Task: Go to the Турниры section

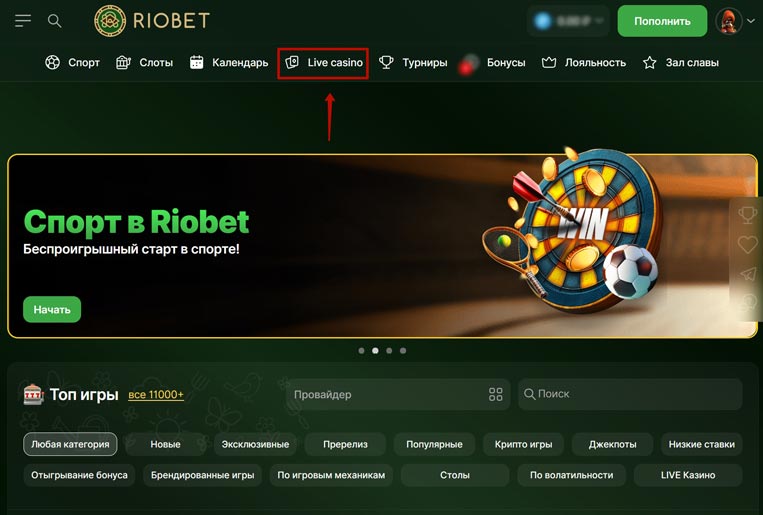Action: click(x=413, y=63)
